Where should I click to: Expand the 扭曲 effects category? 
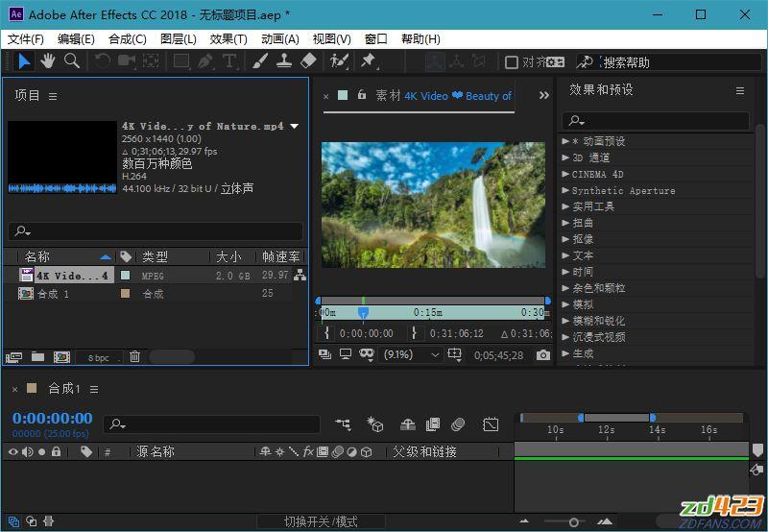[x=565, y=223]
